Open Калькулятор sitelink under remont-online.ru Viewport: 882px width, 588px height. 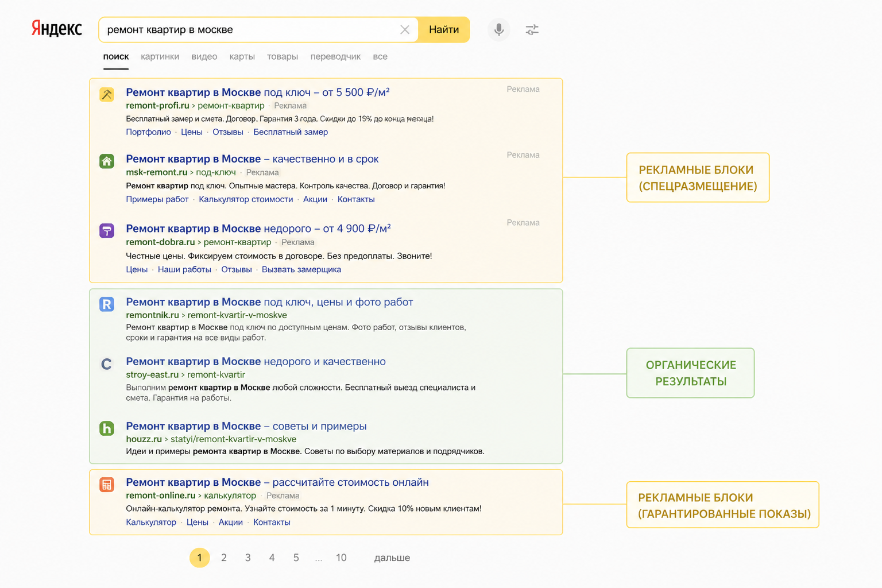151,522
